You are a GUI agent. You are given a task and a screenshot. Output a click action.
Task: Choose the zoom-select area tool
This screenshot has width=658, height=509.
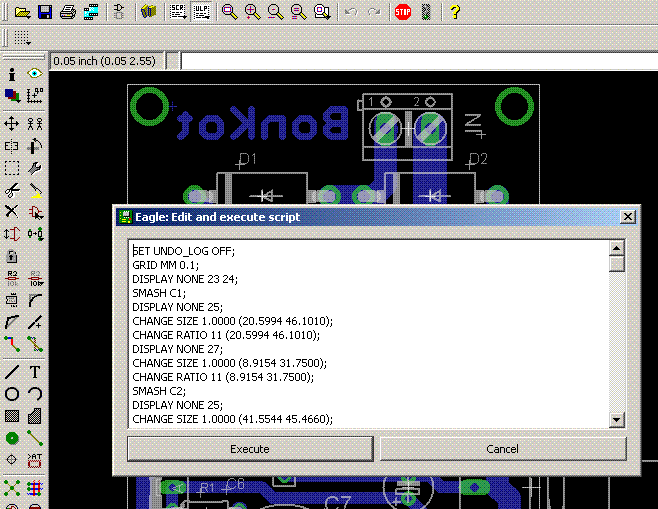(322, 12)
